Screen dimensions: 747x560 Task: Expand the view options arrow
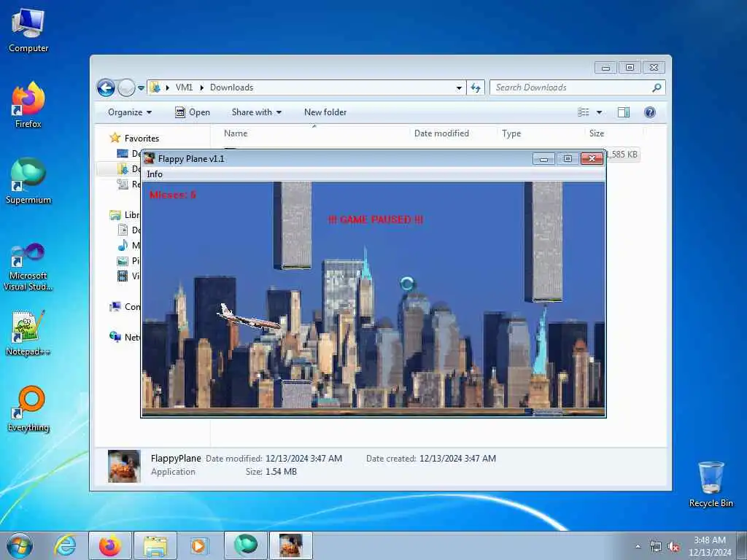pyautogui.click(x=600, y=112)
